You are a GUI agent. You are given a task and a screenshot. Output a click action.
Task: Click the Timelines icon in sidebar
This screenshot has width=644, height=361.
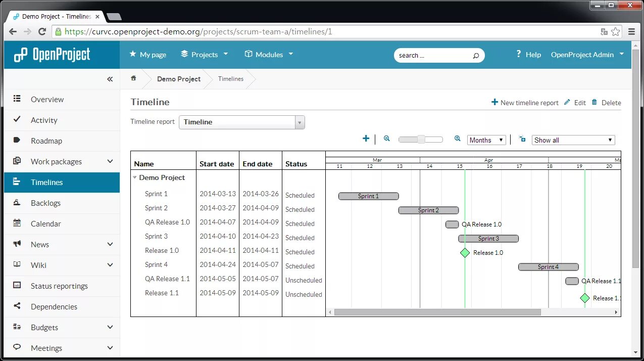17,182
